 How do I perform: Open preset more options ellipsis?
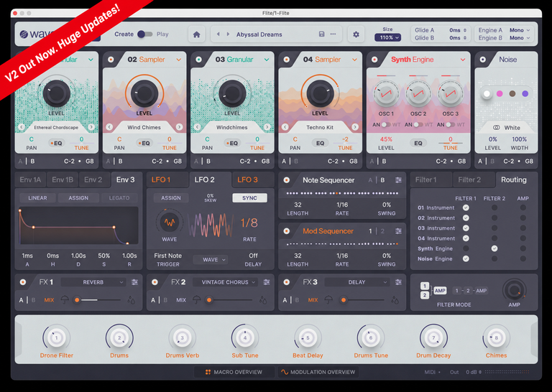[333, 34]
